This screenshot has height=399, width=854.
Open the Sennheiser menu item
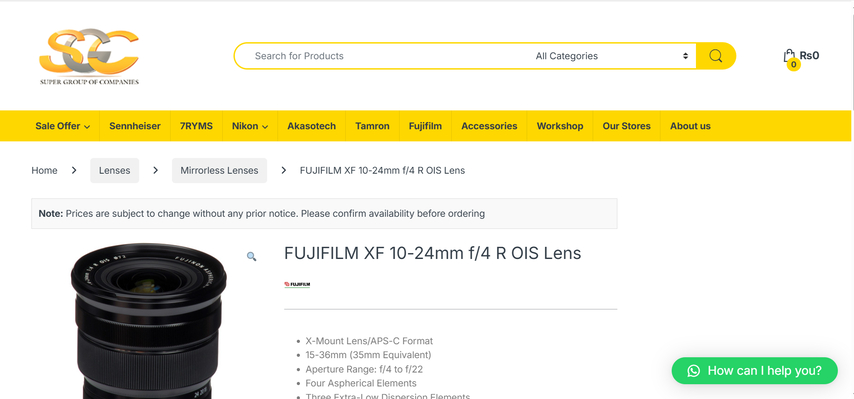point(135,126)
